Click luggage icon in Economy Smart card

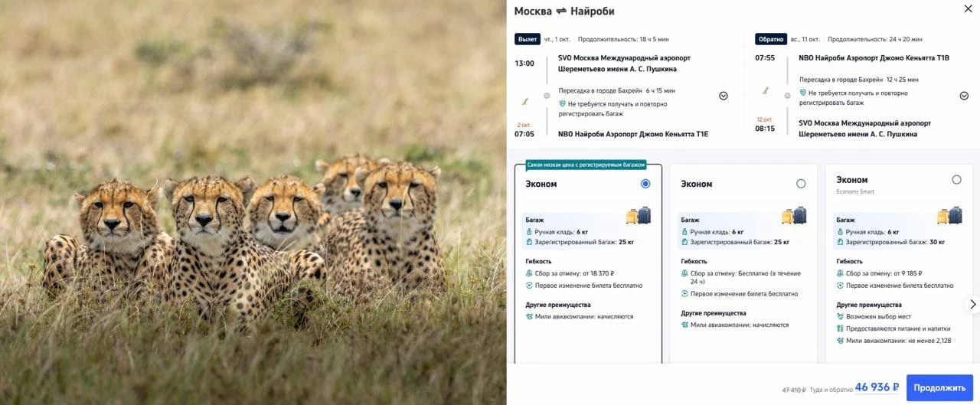(x=949, y=216)
